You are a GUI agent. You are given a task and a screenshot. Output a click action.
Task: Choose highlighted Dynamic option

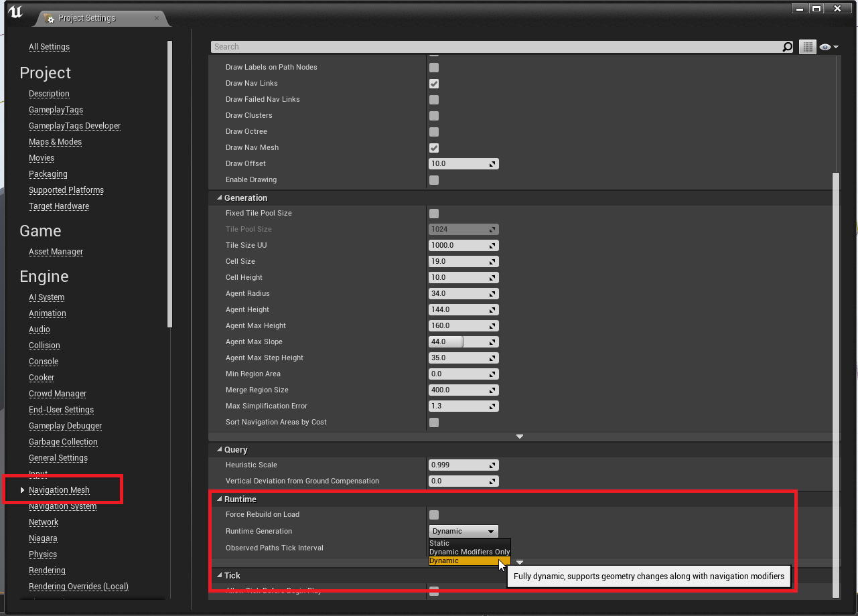tap(470, 560)
